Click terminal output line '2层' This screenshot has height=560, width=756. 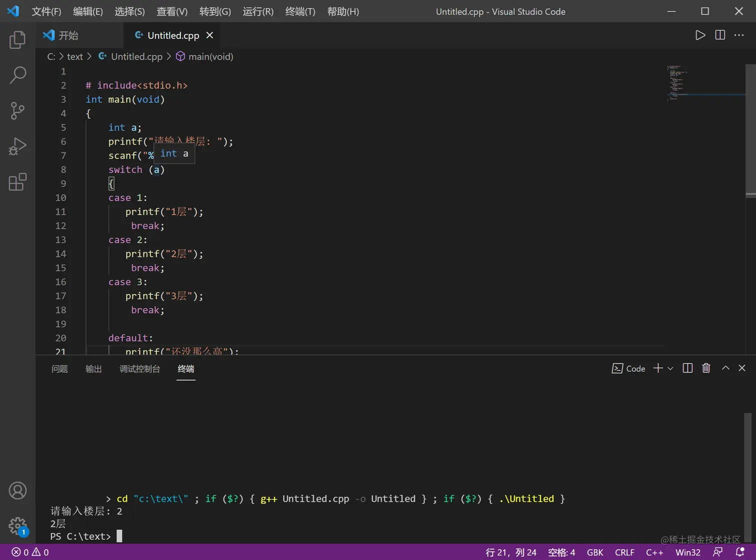[x=58, y=523]
